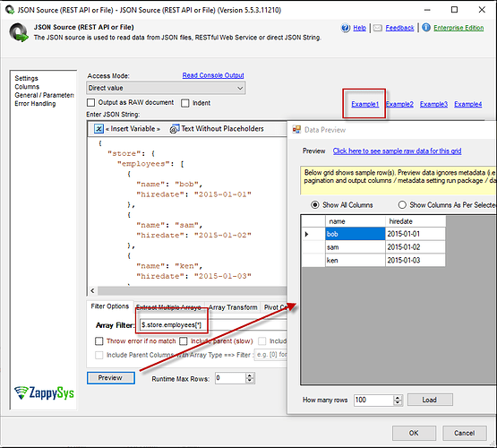Switch to Array Transform tab
Image resolution: width=497 pixels, height=448 pixels.
(x=233, y=307)
